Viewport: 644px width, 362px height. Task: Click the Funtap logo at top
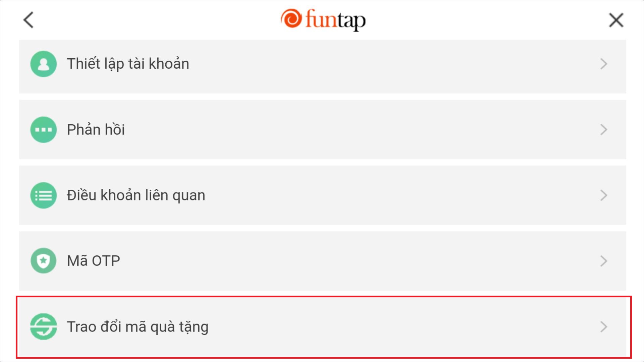tap(322, 20)
